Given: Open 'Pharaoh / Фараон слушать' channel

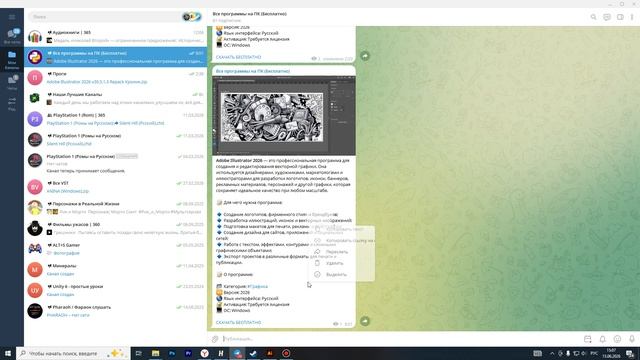Looking at the screenshot, I should (116, 311).
